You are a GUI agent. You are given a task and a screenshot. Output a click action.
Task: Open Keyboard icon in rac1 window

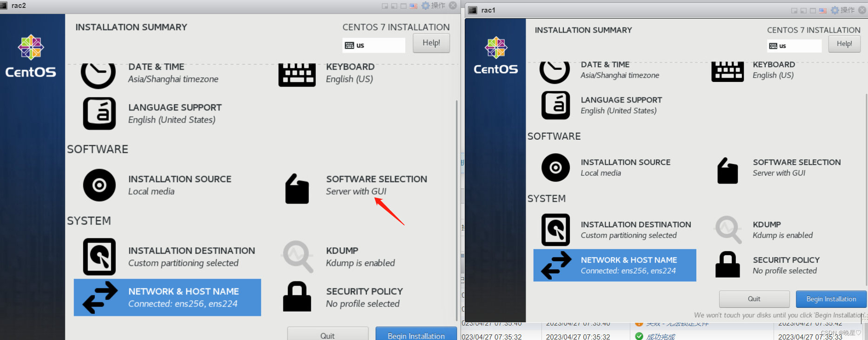[728, 72]
